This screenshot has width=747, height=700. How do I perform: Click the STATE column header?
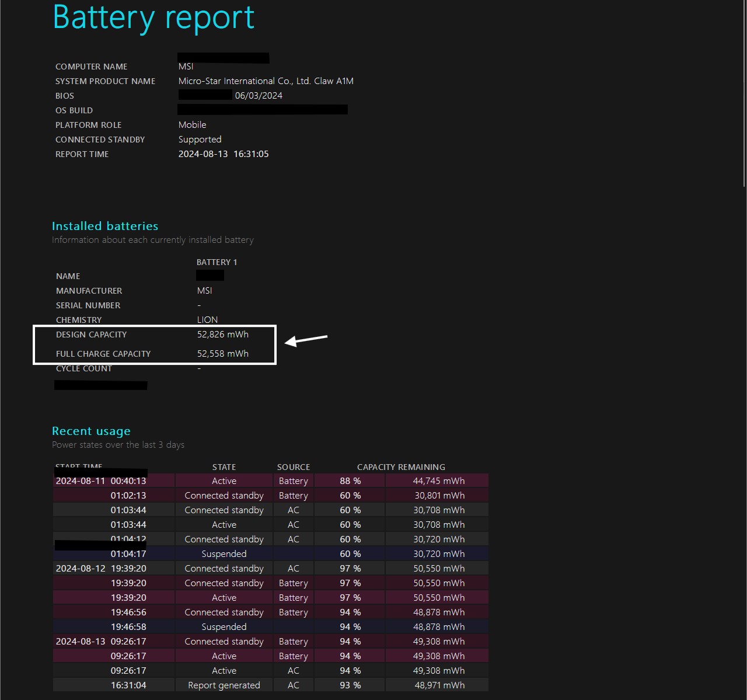(224, 467)
